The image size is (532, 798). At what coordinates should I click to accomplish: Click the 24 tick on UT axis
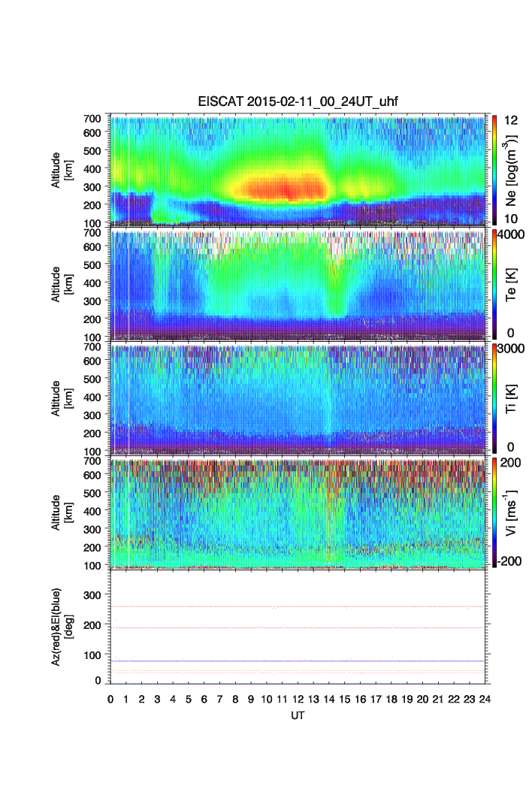coord(485,699)
